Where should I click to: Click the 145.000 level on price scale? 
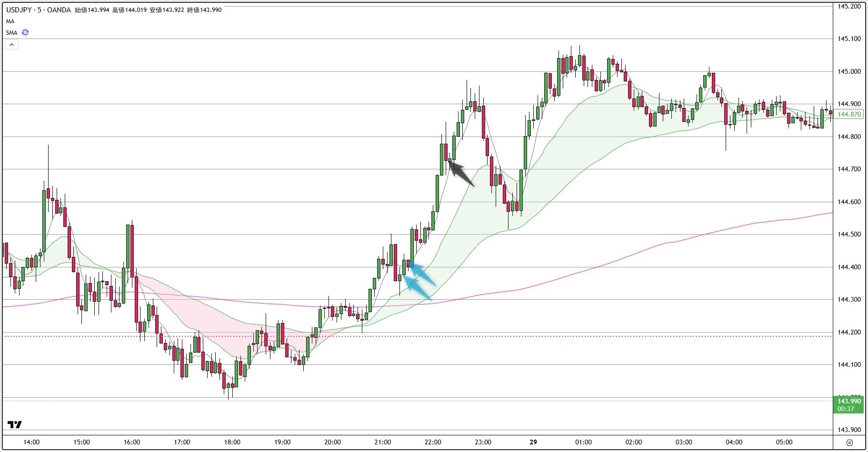pyautogui.click(x=849, y=71)
